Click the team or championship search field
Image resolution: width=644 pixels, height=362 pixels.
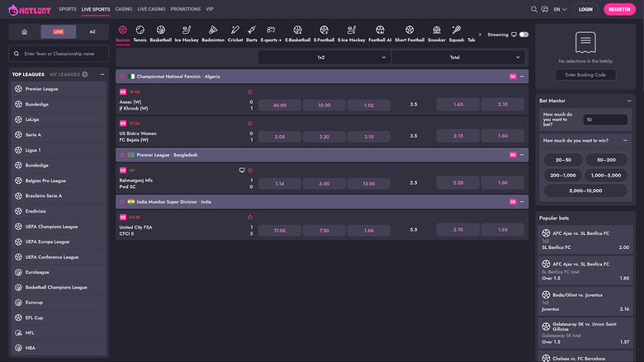coord(59,54)
